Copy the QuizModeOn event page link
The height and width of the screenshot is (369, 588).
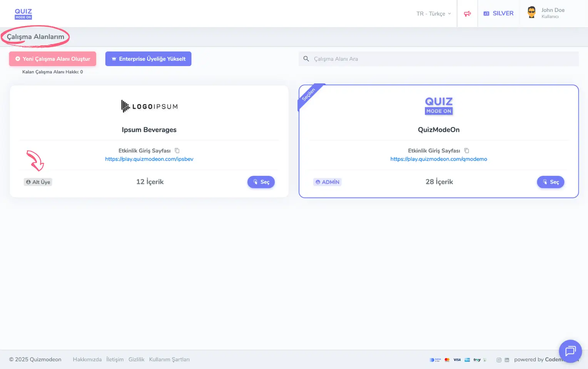466,151
